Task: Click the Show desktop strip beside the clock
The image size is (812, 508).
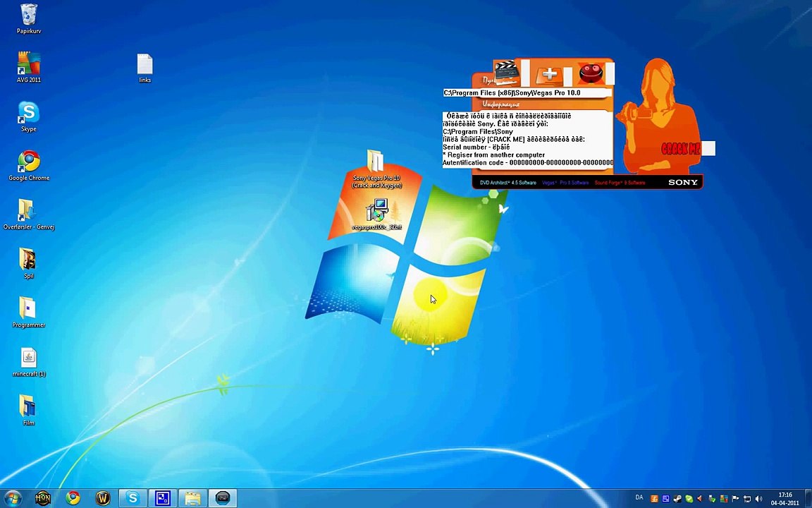Action: [808, 498]
